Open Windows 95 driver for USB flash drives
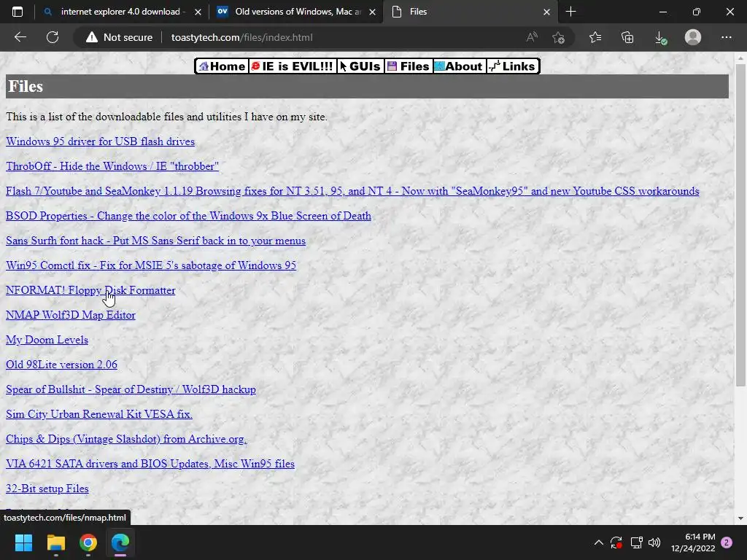747x560 pixels. [x=100, y=141]
